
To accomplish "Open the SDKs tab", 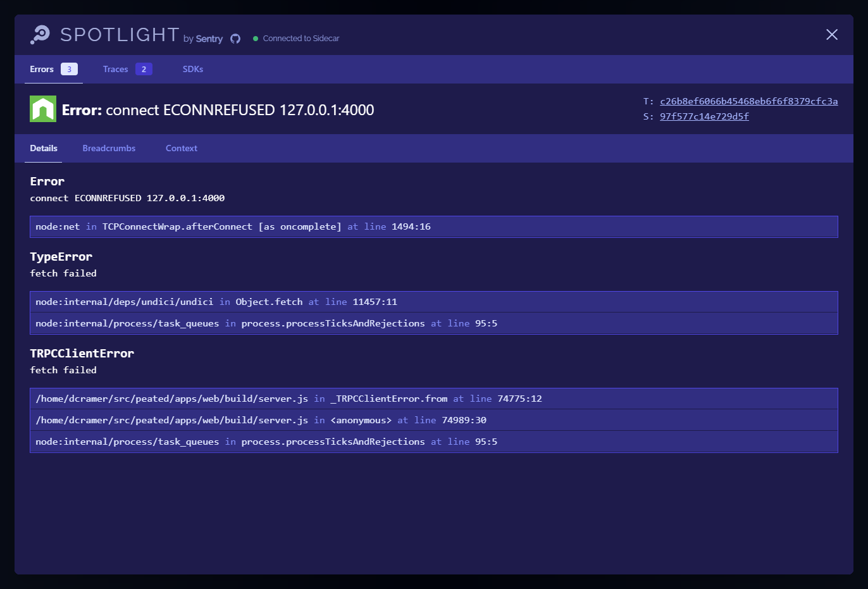I will (x=192, y=70).
